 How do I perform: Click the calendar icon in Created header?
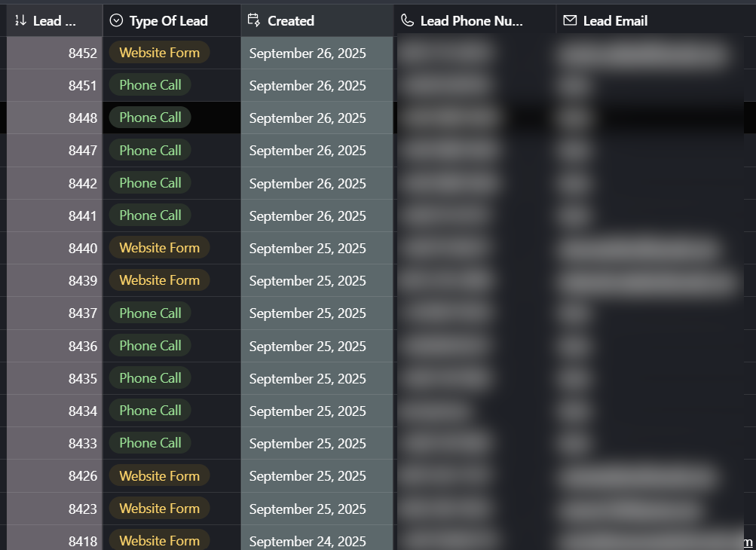(x=254, y=20)
